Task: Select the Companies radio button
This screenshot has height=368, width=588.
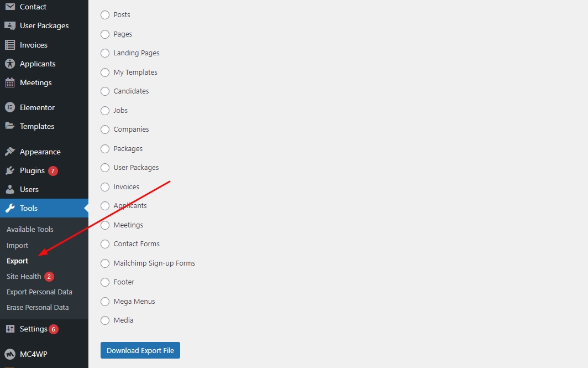Action: coord(105,129)
